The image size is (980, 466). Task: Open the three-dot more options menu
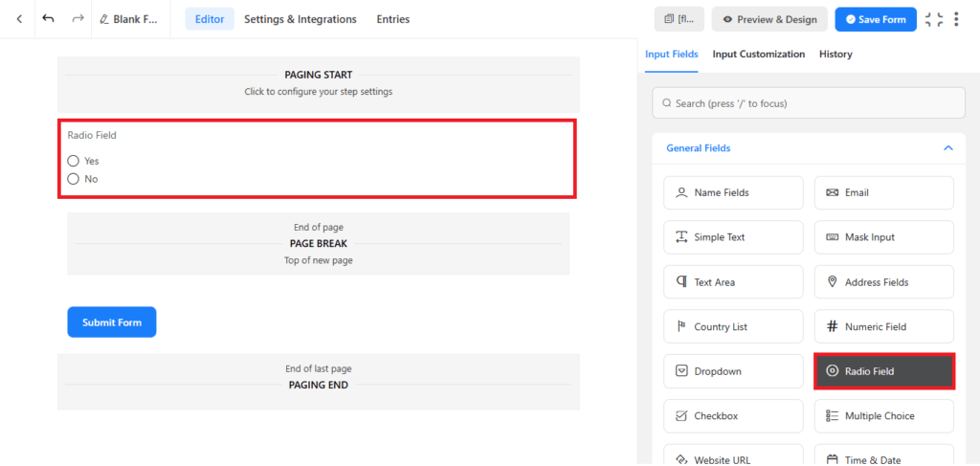pyautogui.click(x=956, y=19)
